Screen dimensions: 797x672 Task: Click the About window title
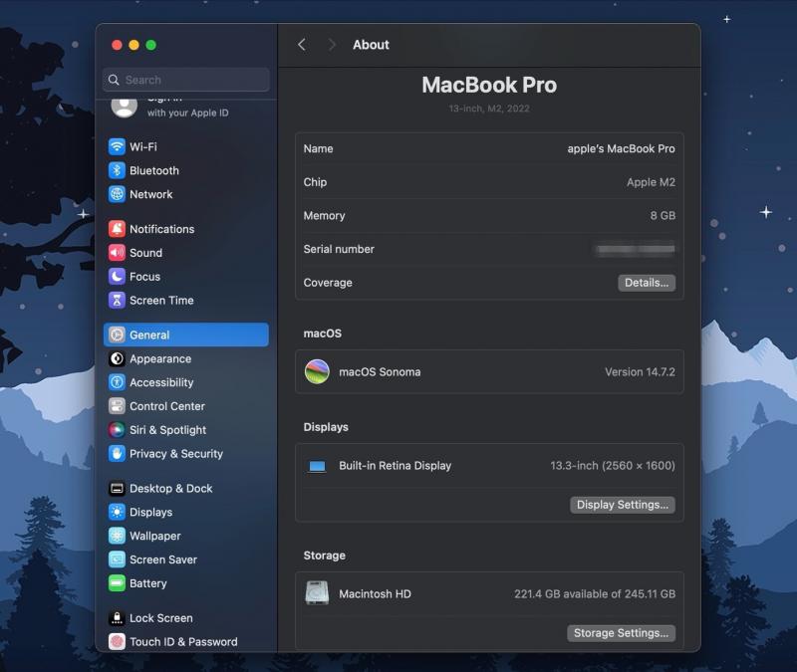(x=371, y=45)
